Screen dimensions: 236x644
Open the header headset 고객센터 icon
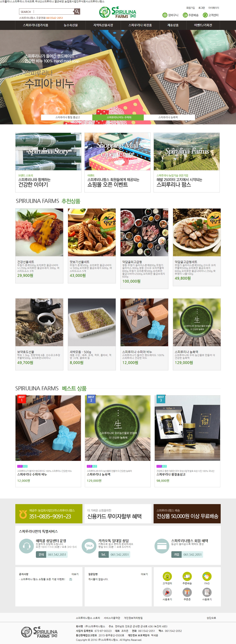(x=205, y=15)
